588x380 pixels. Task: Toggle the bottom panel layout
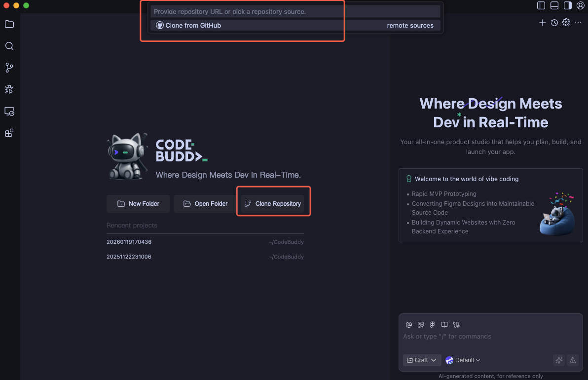click(554, 5)
